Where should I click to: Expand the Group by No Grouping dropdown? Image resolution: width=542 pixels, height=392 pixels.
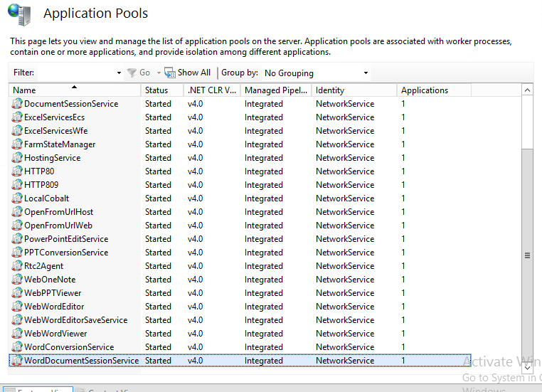[366, 73]
